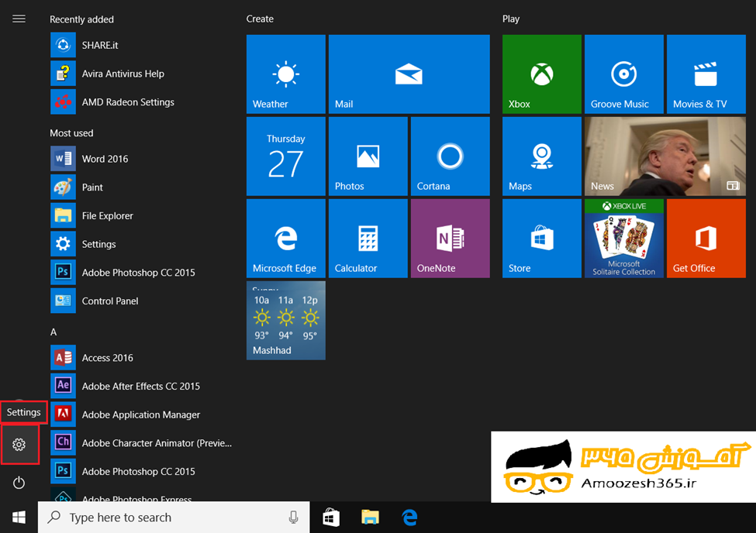Viewport: 756px width, 533px height.
Task: Click the 'Type here to search' box
Action: [174, 518]
